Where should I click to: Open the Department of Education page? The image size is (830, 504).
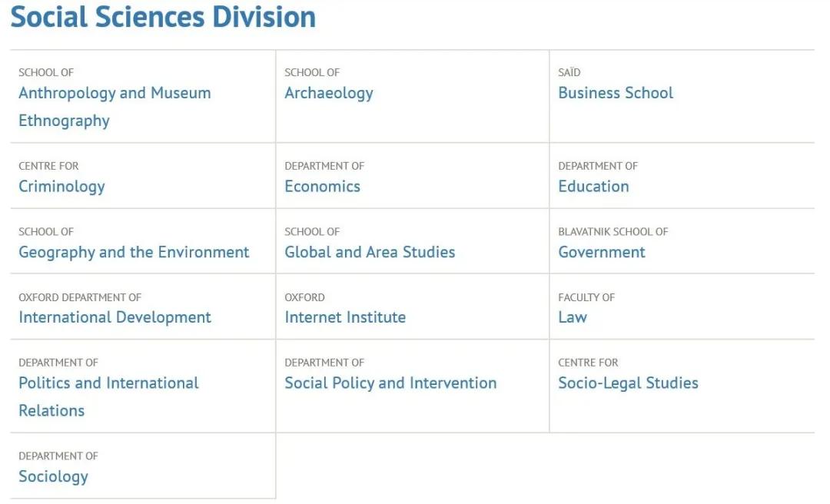tap(593, 187)
